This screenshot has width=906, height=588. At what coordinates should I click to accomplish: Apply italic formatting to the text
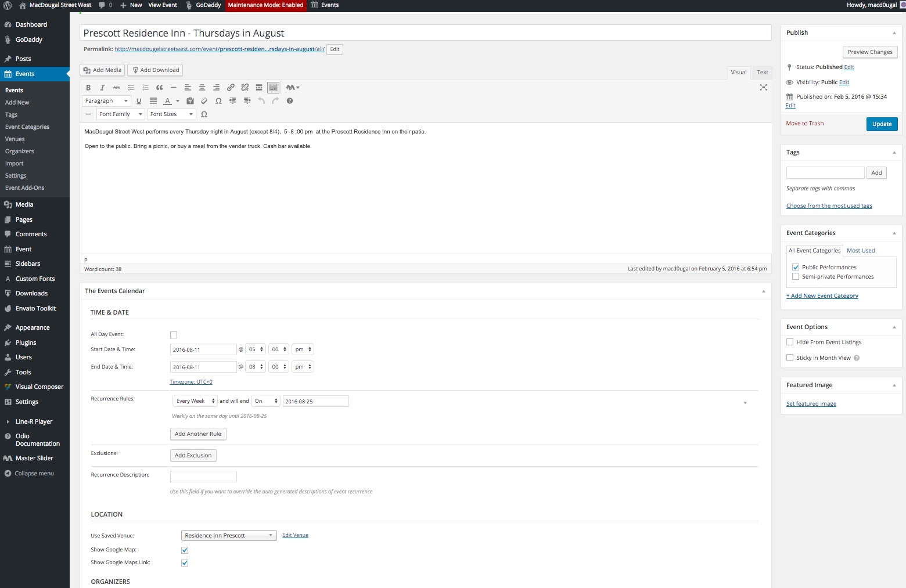click(102, 88)
